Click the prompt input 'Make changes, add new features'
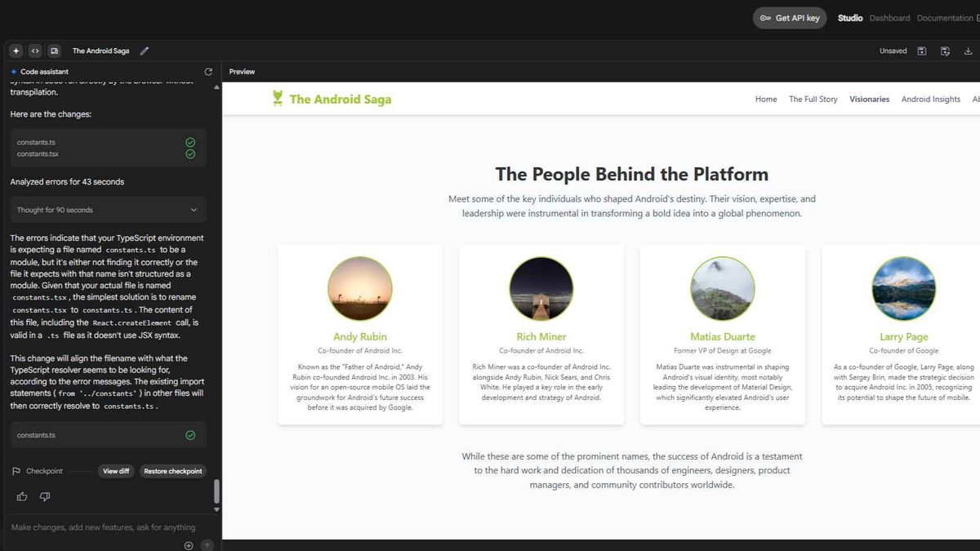 tap(104, 527)
